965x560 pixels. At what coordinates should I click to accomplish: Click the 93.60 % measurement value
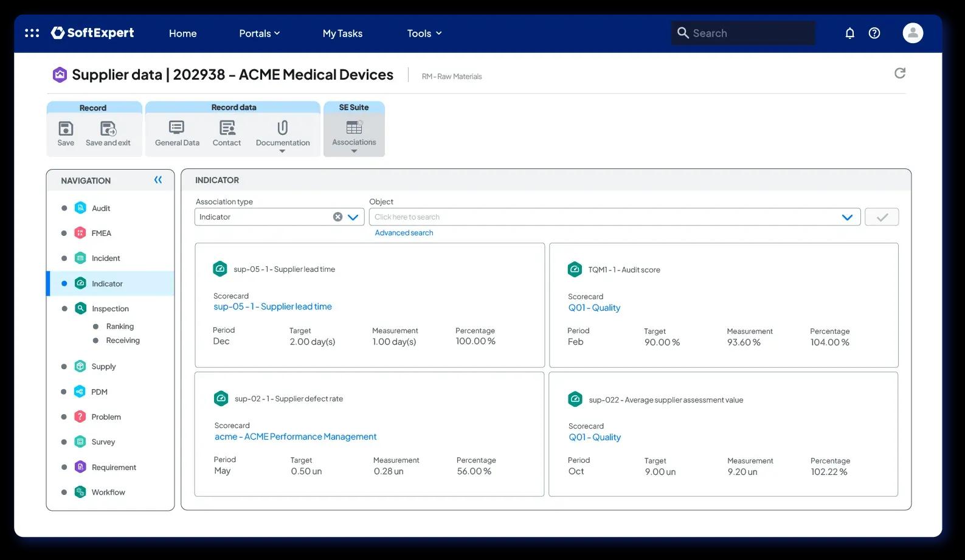coord(744,342)
